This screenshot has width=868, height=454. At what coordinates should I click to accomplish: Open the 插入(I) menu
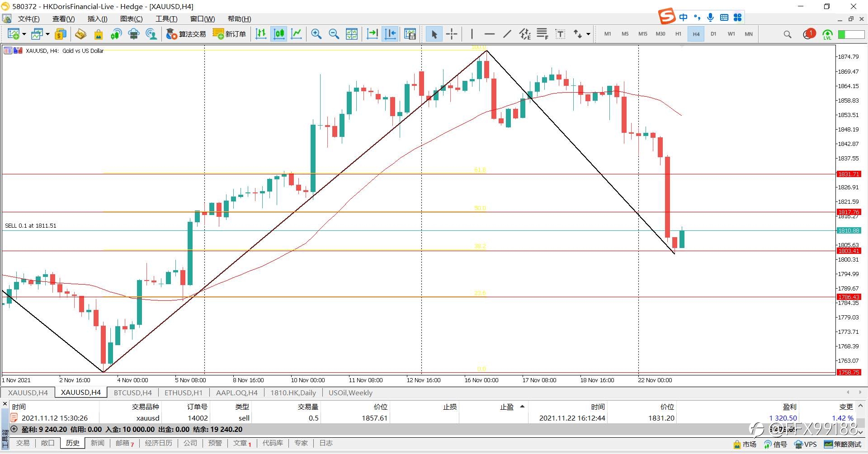point(98,19)
